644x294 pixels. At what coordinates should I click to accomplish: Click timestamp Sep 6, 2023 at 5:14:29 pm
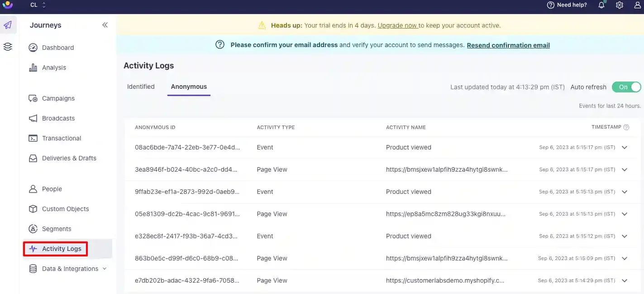coord(577,281)
